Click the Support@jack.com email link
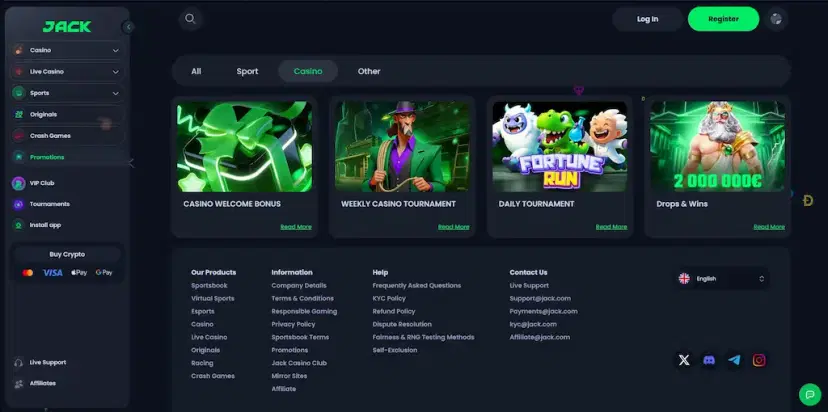The width and height of the screenshot is (828, 412). 540,298
